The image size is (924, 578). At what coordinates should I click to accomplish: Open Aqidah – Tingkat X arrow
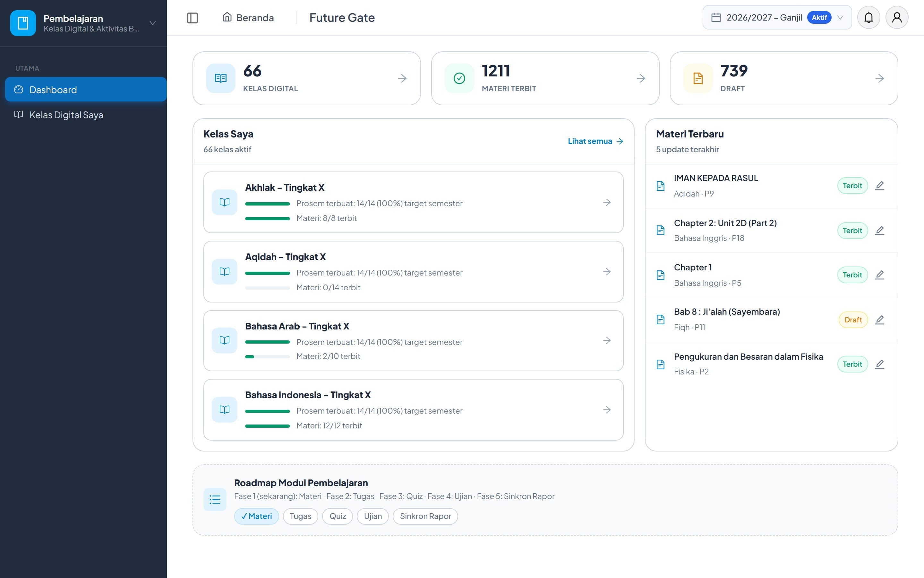[607, 271]
